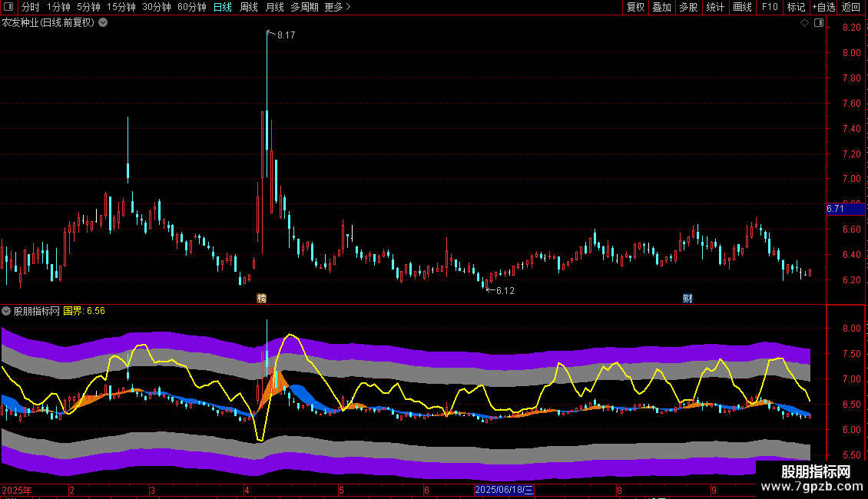Switch to 周线 weekly chart
868x499 pixels.
pyautogui.click(x=249, y=7)
